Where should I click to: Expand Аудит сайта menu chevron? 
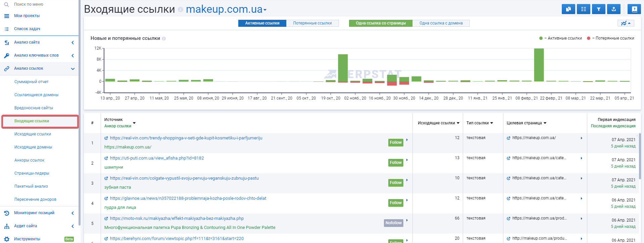pyautogui.click(x=72, y=226)
